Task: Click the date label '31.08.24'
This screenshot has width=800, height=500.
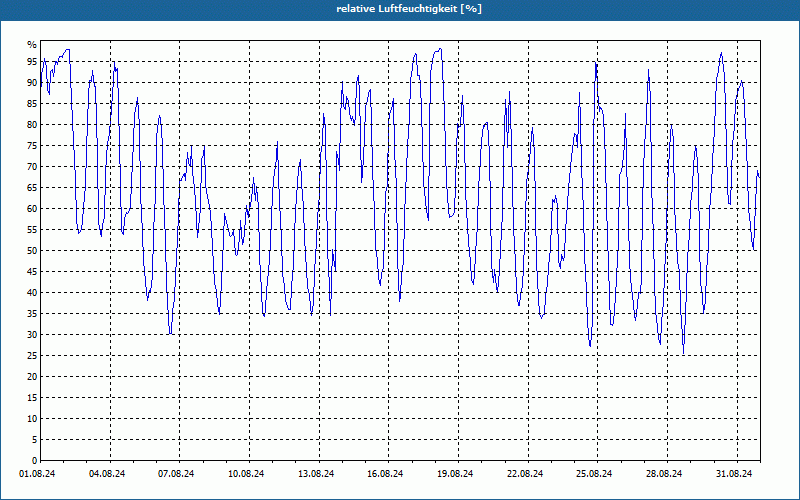Action: [734, 474]
